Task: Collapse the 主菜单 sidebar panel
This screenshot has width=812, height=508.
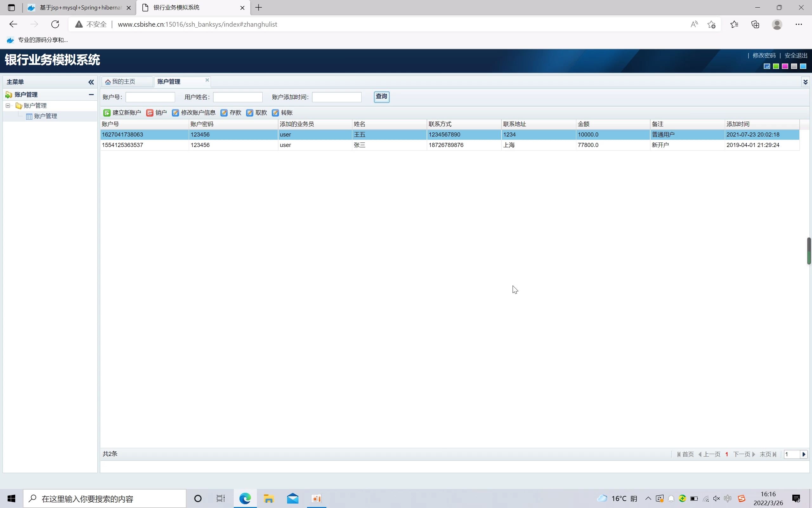Action: [91, 82]
